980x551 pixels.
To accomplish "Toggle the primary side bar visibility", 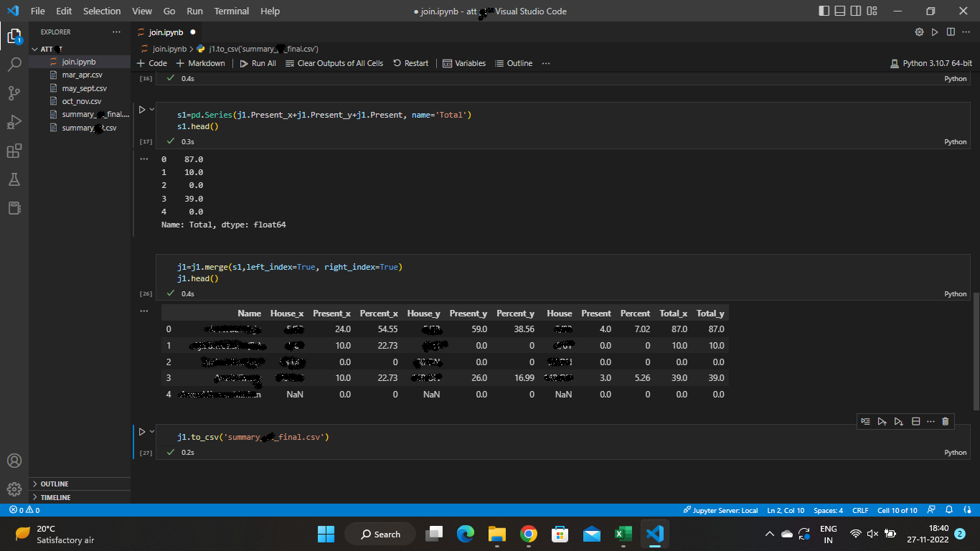I will point(823,11).
